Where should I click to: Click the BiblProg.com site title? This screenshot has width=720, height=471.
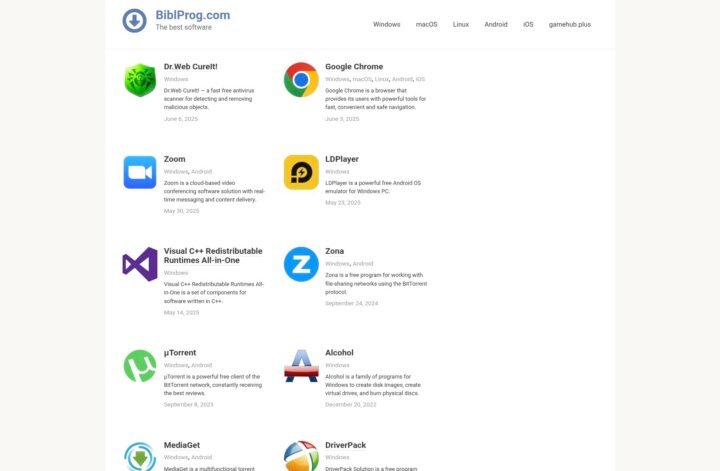(x=193, y=15)
